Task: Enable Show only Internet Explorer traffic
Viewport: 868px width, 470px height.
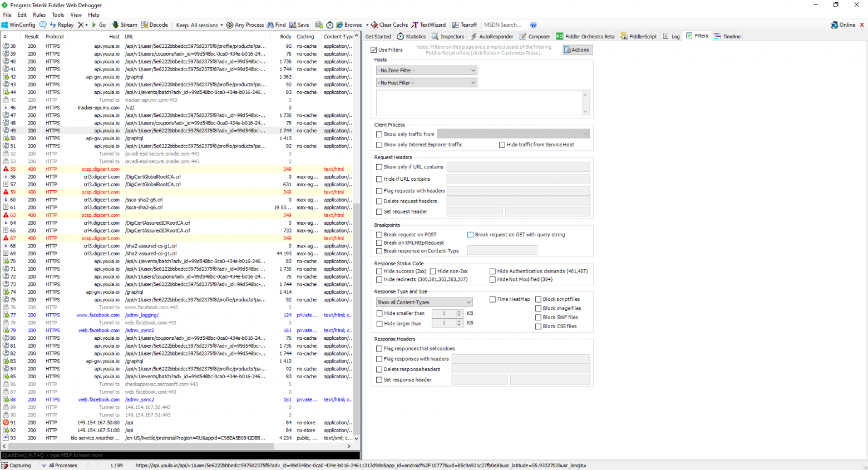Action: pyautogui.click(x=379, y=145)
